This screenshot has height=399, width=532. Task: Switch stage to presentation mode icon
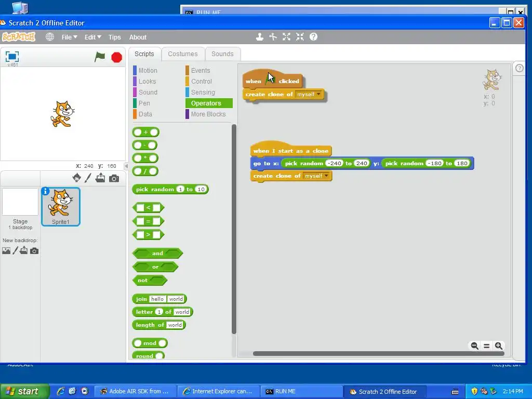[12, 56]
